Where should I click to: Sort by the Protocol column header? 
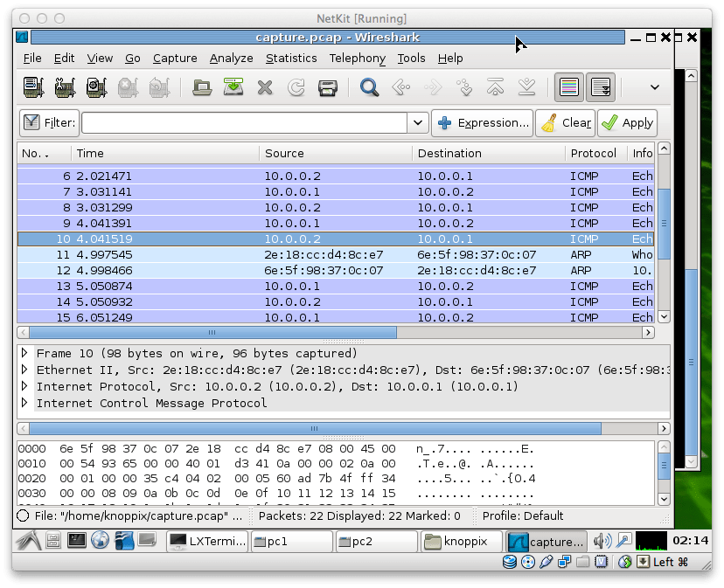click(x=595, y=153)
